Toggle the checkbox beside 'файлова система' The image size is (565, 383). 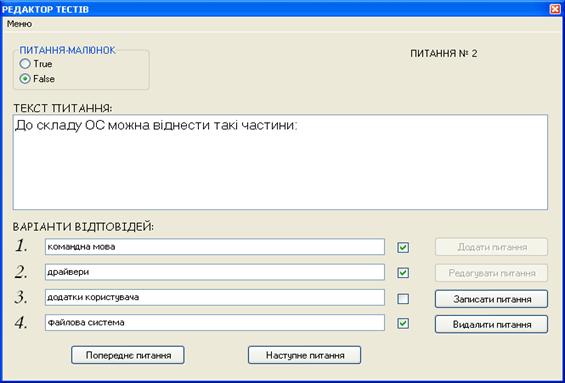click(403, 324)
